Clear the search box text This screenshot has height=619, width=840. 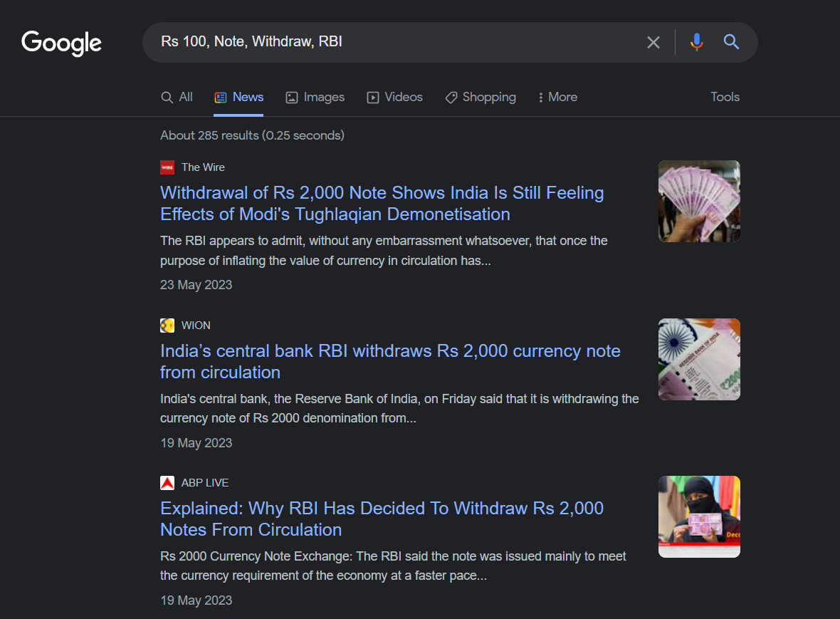click(x=653, y=43)
